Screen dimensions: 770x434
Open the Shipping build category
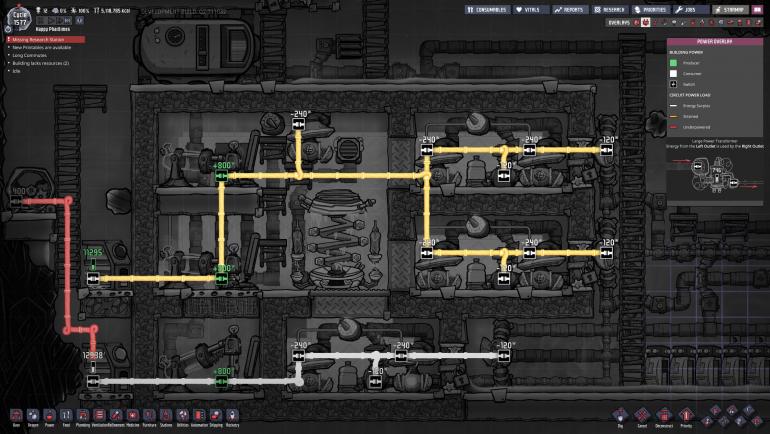click(216, 416)
